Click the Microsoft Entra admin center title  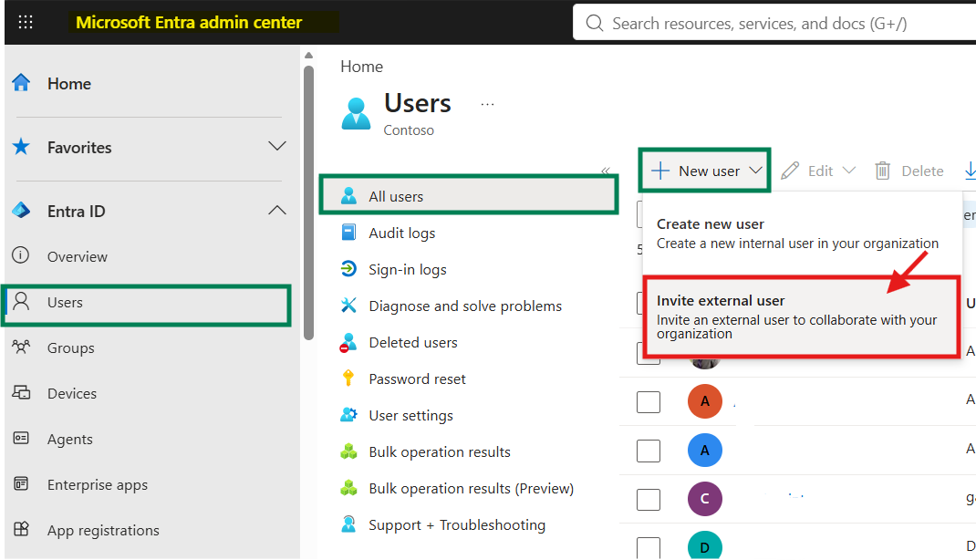pyautogui.click(x=189, y=23)
